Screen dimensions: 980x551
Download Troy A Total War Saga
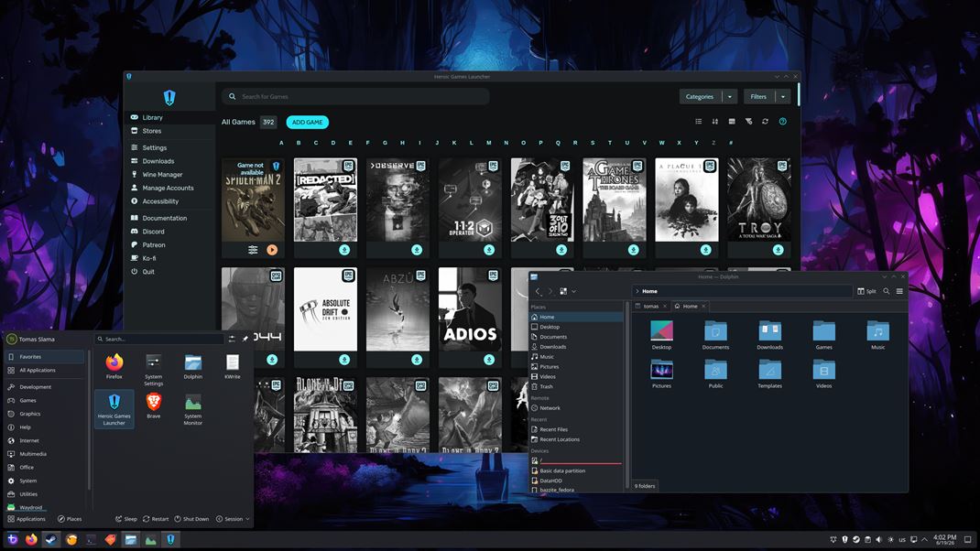(779, 250)
